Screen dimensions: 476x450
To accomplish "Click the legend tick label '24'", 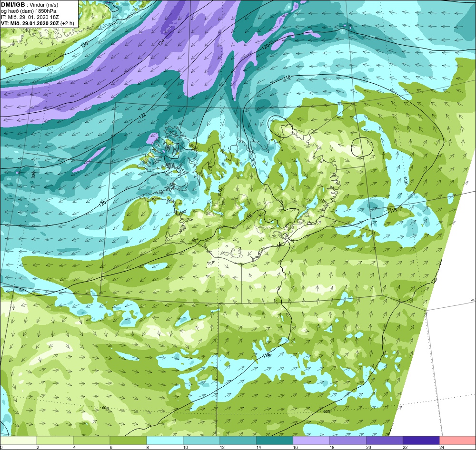I will pyautogui.click(x=442, y=447).
